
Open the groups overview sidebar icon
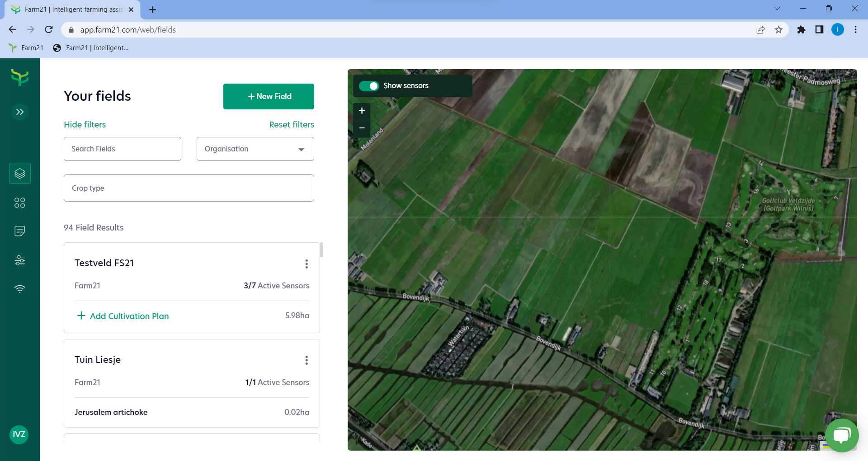[19, 202]
